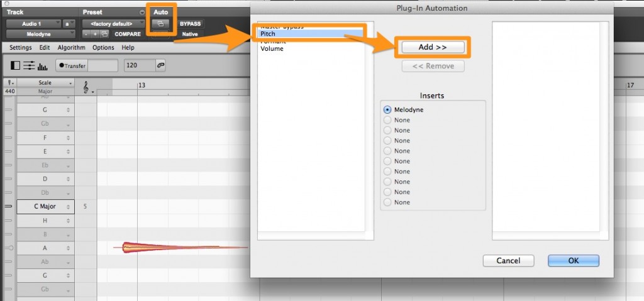
Task: Open the Melodyne sliders settings icon
Action: (29, 65)
